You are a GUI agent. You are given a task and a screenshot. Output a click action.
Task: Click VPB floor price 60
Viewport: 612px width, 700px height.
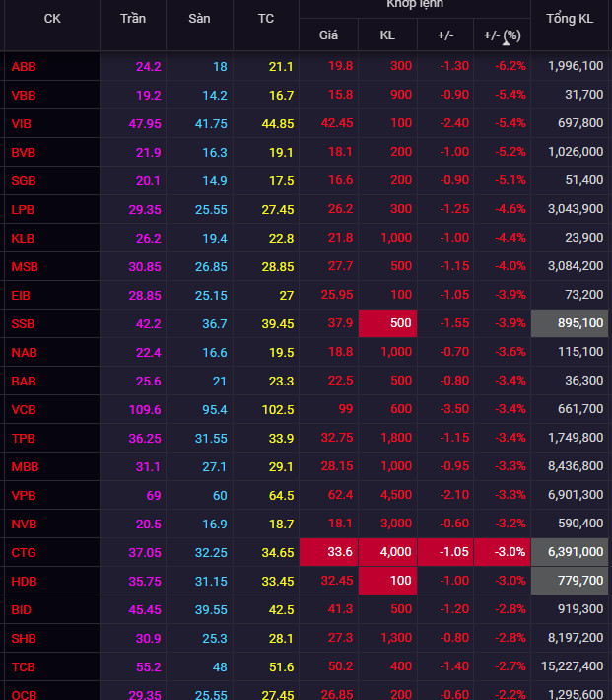point(220,496)
